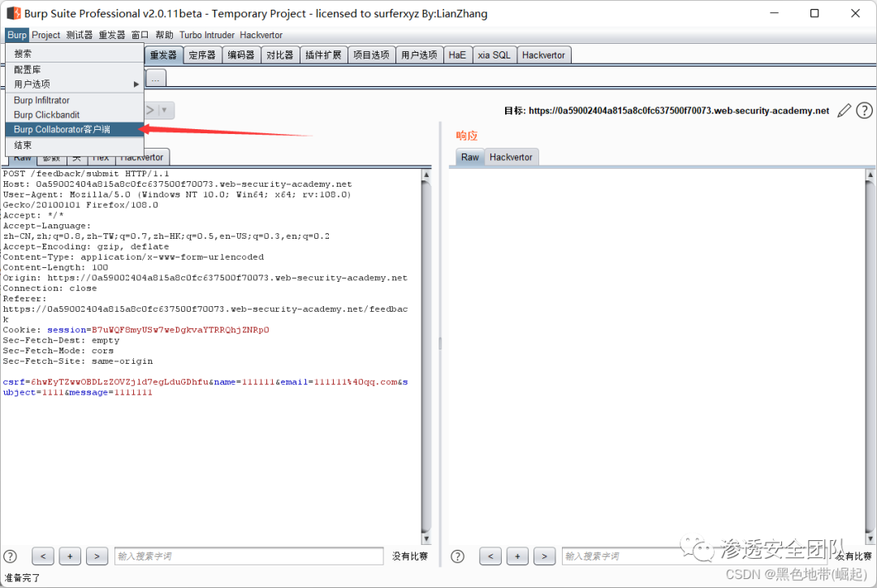Open Burp Collaborator client menu entry
The image size is (877, 588).
tap(75, 129)
